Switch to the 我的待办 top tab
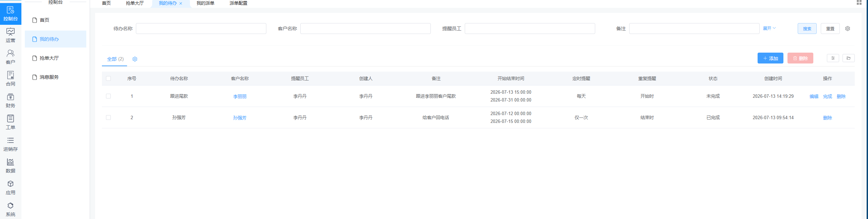Screen dimensions: 868x219 click(x=168, y=3)
